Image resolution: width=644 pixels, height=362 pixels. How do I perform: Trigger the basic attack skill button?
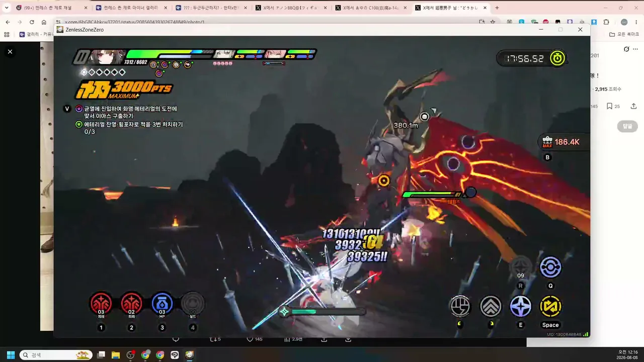click(x=460, y=306)
